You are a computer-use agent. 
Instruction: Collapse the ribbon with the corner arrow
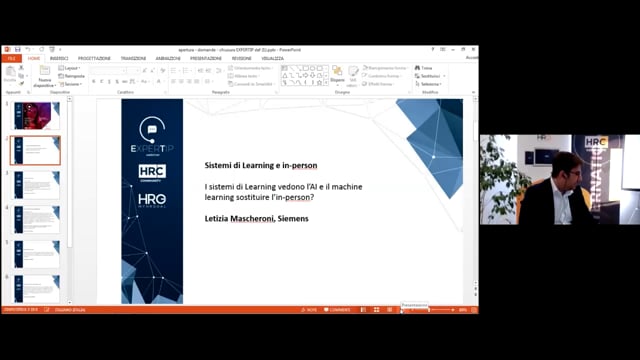pyautogui.click(x=473, y=92)
